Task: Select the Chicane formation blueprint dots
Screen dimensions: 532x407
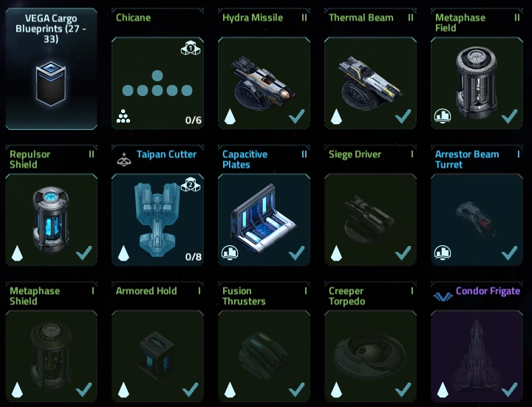Action: 157,83
